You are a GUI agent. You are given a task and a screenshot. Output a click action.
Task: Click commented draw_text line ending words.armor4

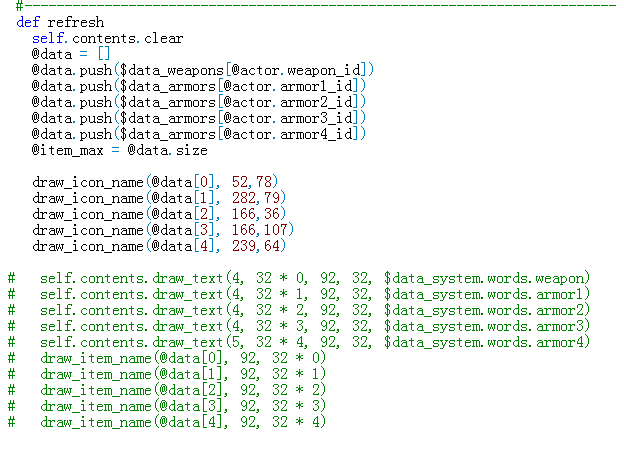coord(299,342)
